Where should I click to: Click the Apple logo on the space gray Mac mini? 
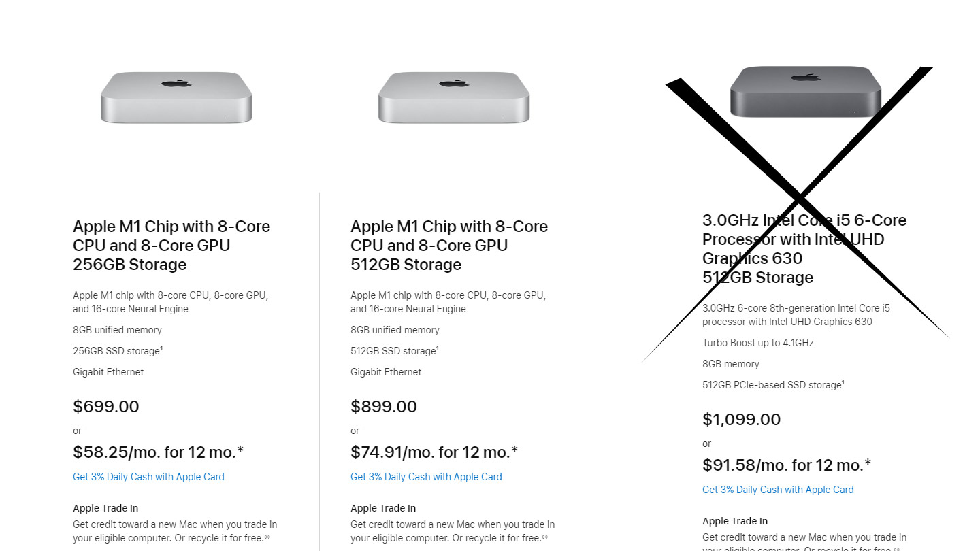(806, 78)
